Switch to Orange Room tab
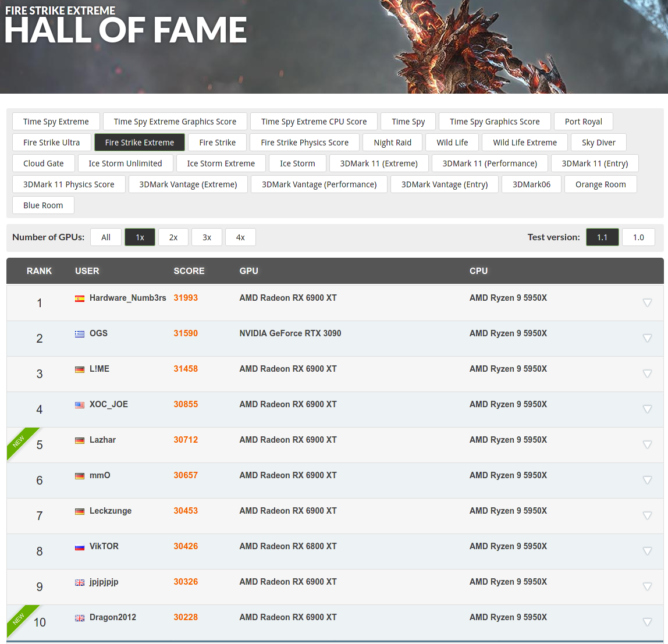Image resolution: width=668 pixels, height=644 pixels. tap(601, 184)
